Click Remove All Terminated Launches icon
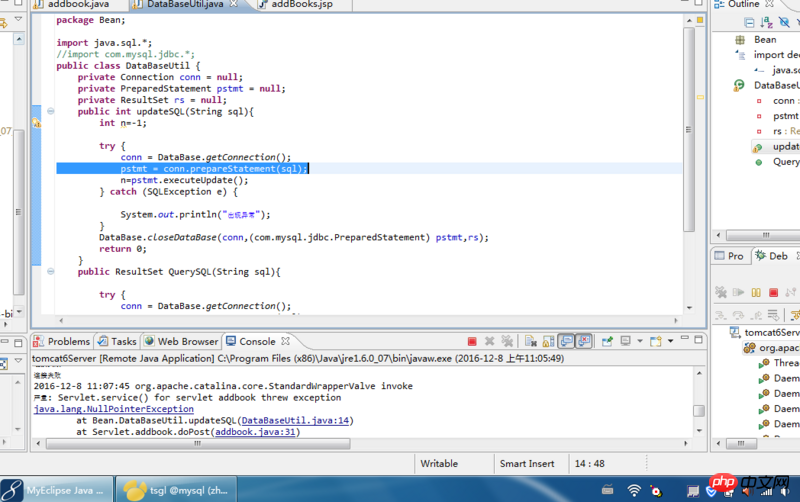The height and width of the screenshot is (502, 800). pos(507,342)
